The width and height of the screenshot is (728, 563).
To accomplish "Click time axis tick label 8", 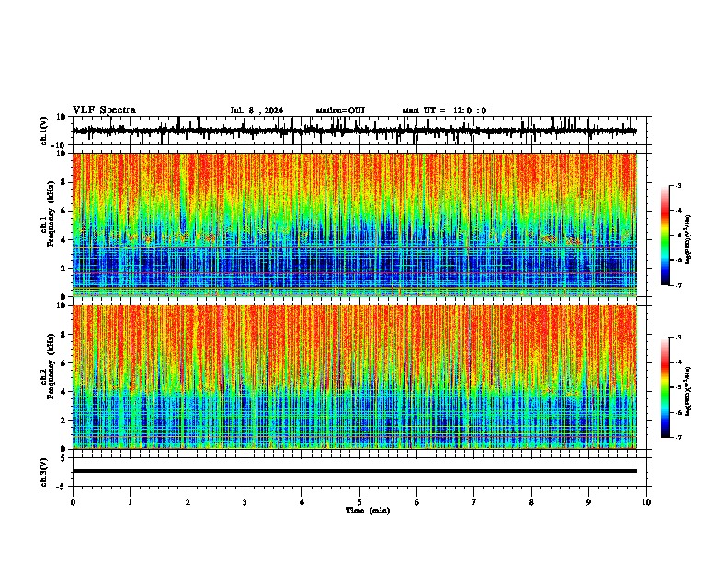I will (531, 502).
